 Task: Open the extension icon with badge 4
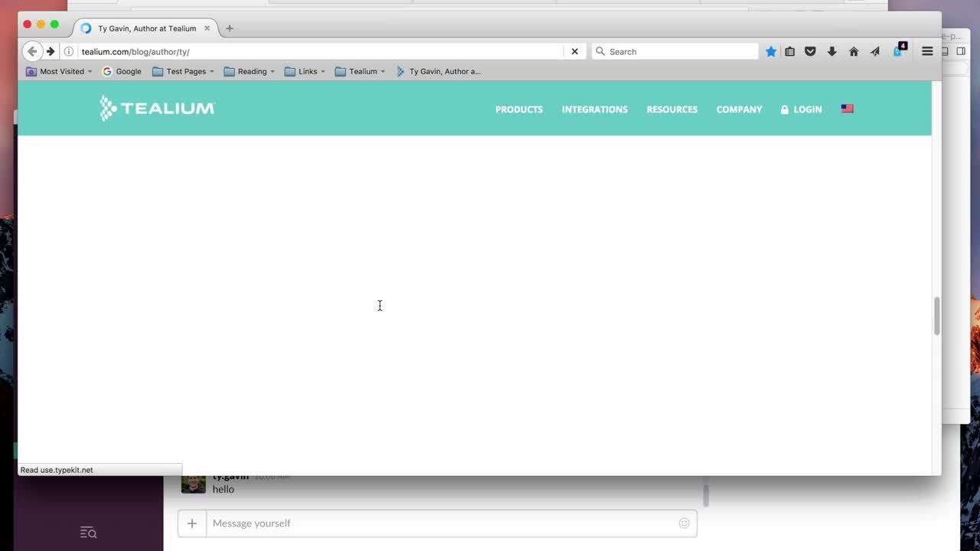[x=899, y=51]
